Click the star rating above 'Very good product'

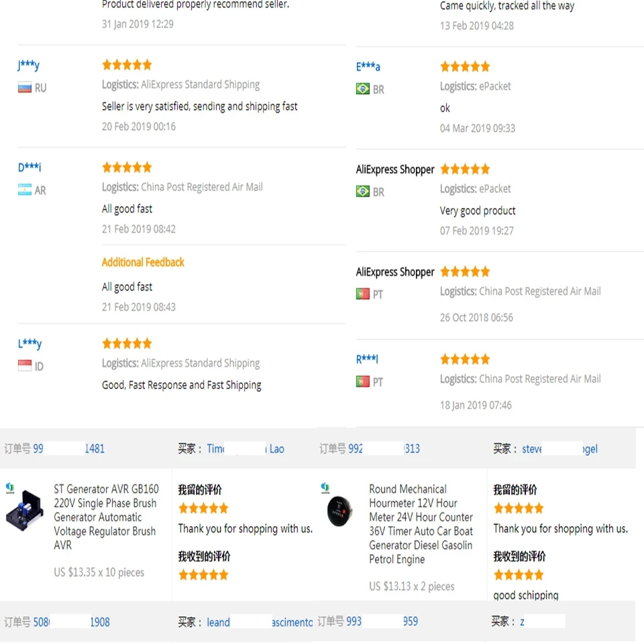465,169
